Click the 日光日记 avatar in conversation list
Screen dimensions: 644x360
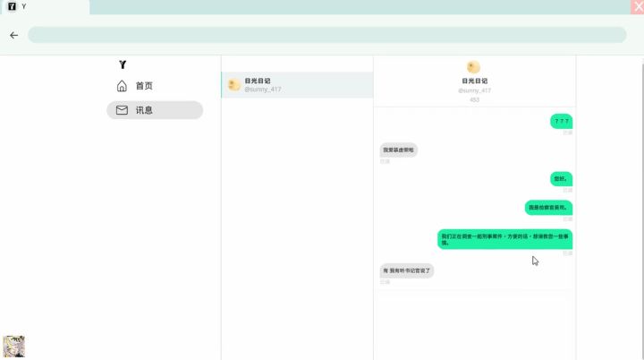pos(234,85)
